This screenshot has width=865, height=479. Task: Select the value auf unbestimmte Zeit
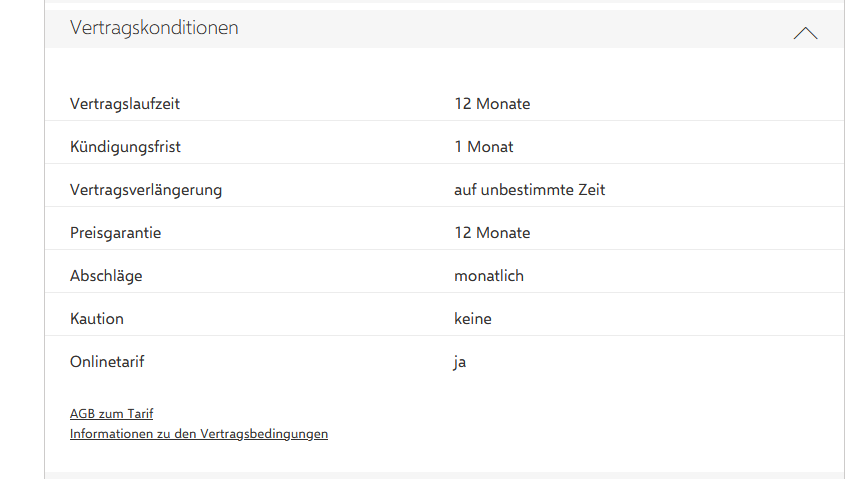coord(529,190)
